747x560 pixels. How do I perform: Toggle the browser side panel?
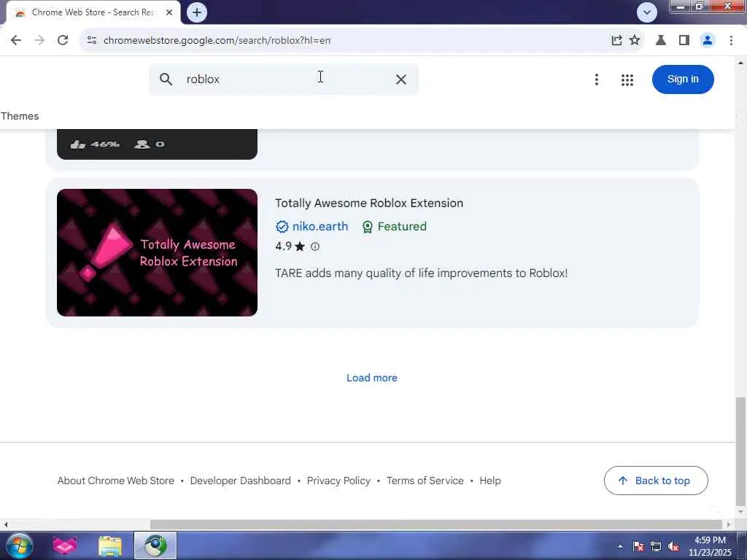click(x=684, y=40)
